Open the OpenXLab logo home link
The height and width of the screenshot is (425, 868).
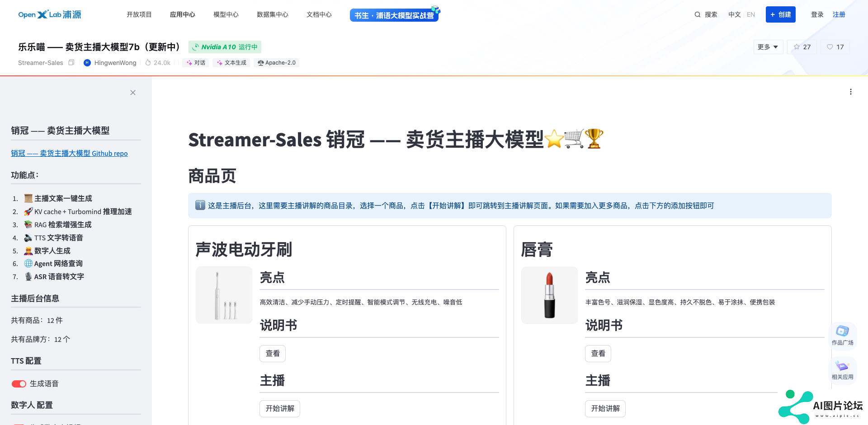[x=50, y=14]
